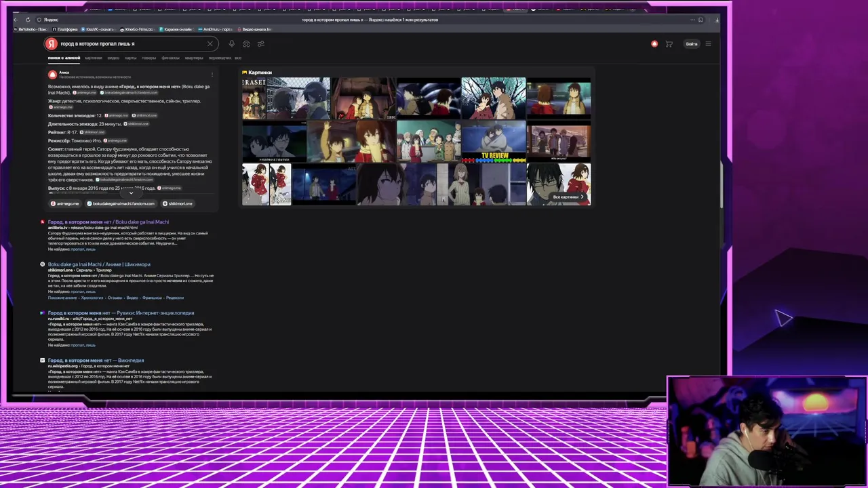Switch to the карты tab
The width and height of the screenshot is (868, 488).
click(131, 58)
